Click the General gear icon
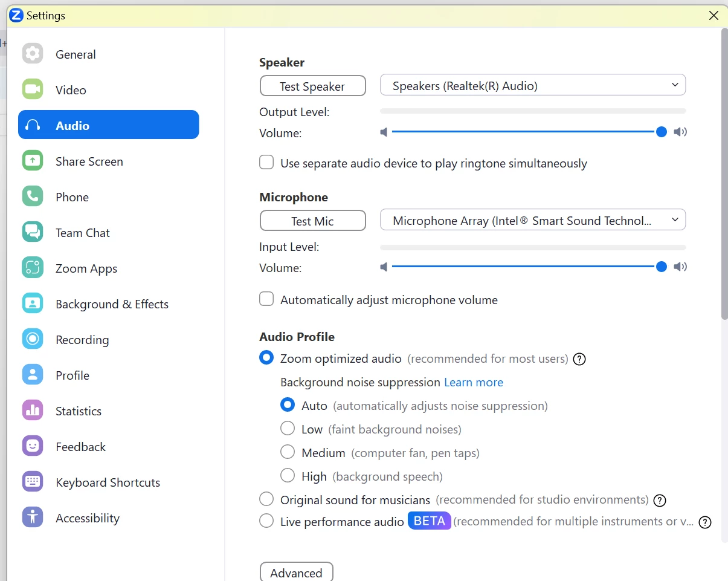This screenshot has width=728, height=581. pos(33,54)
